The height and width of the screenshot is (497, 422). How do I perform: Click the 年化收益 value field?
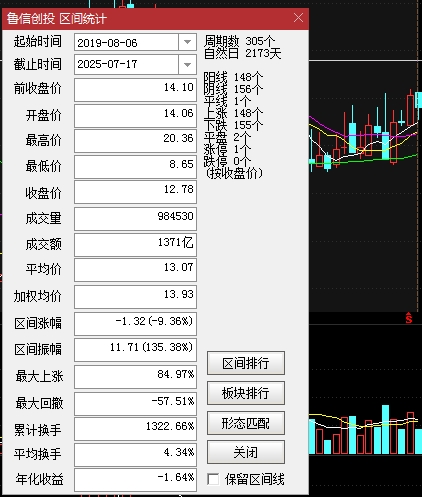pyautogui.click(x=135, y=480)
